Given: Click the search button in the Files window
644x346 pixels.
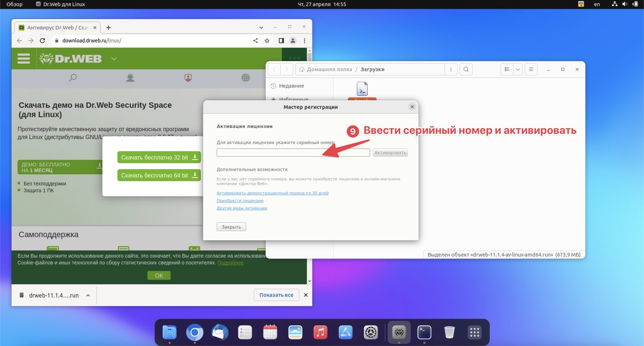Looking at the screenshot, I should (x=466, y=69).
